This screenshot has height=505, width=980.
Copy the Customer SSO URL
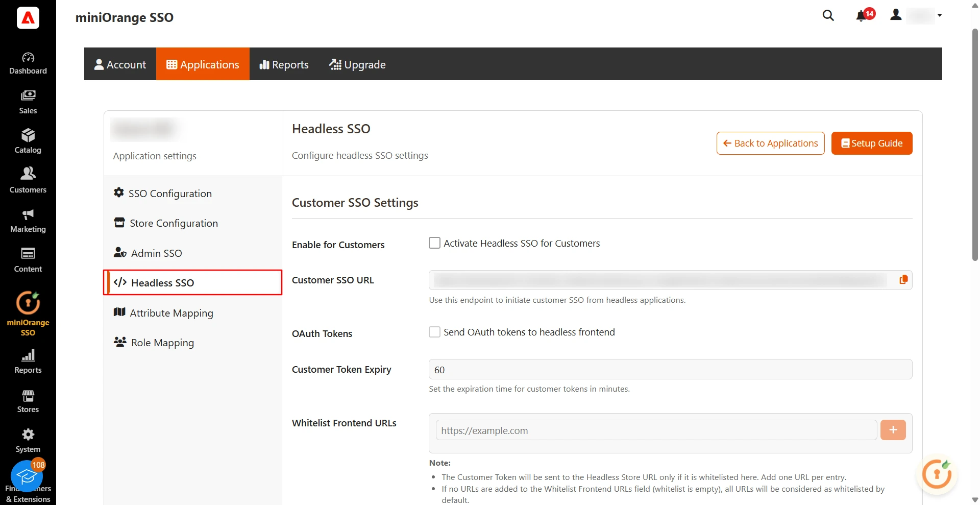click(903, 280)
